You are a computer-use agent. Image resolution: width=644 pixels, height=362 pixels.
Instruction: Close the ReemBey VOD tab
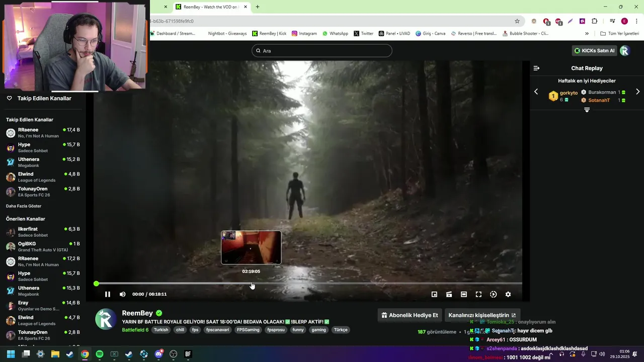[x=246, y=7]
